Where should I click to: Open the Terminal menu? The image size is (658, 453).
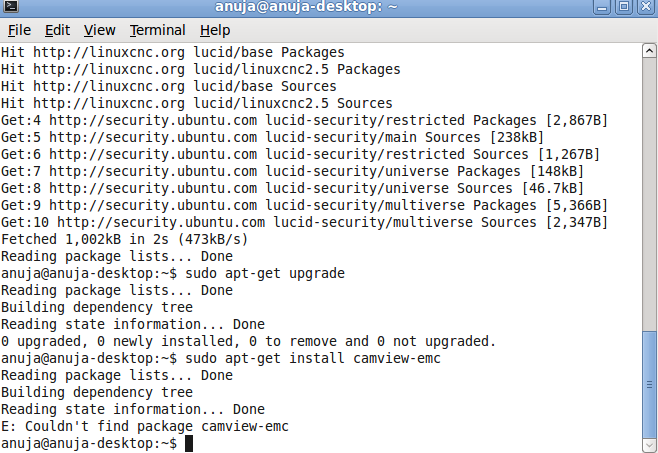coord(157,30)
